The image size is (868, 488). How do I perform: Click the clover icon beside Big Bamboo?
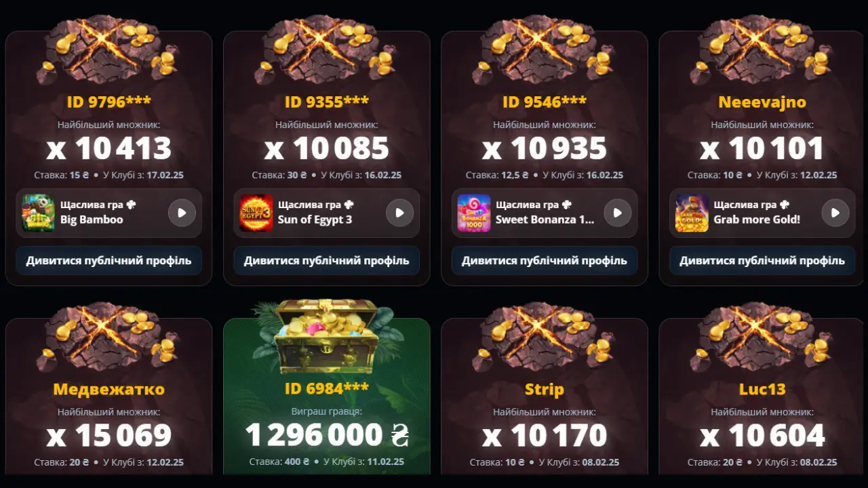click(131, 204)
